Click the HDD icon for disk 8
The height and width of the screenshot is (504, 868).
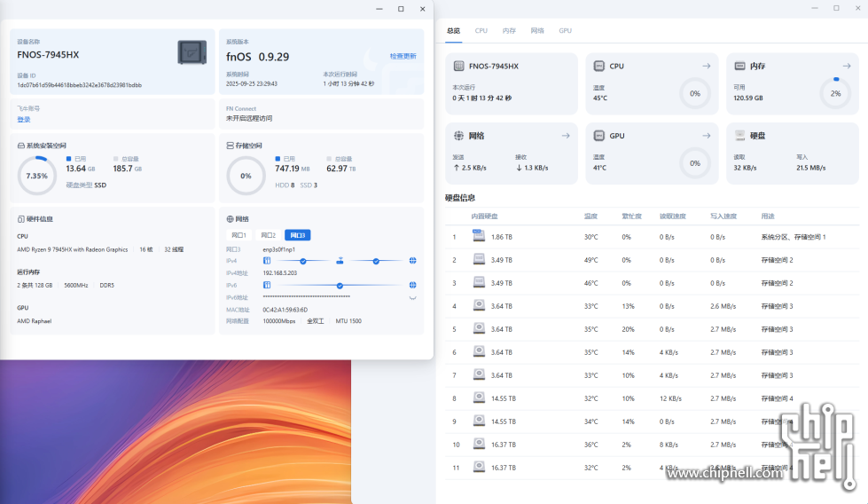[x=479, y=398]
